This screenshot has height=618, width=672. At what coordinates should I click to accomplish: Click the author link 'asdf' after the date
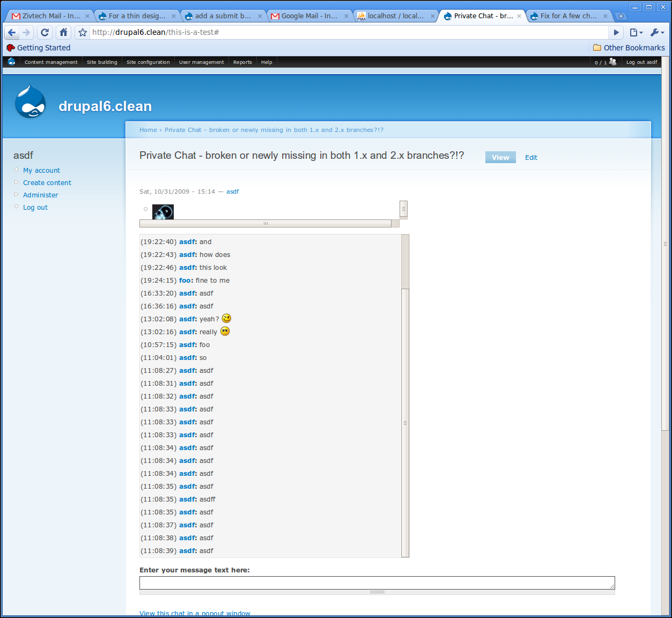(x=232, y=192)
